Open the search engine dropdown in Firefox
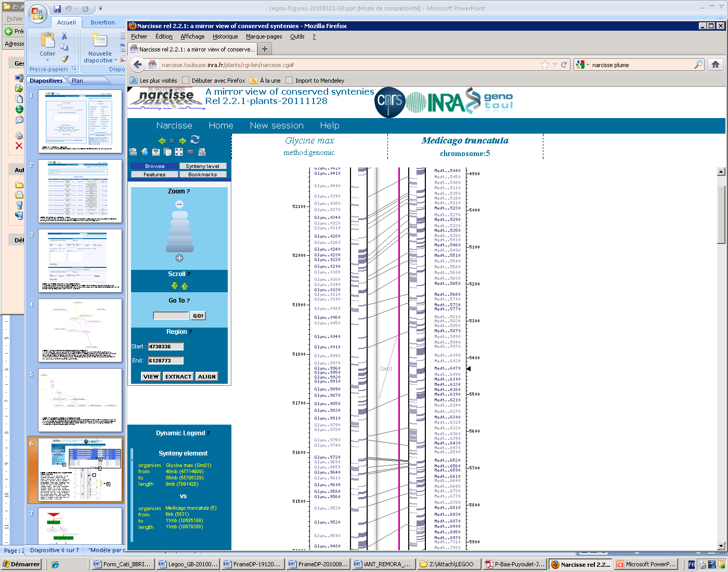 (x=588, y=65)
